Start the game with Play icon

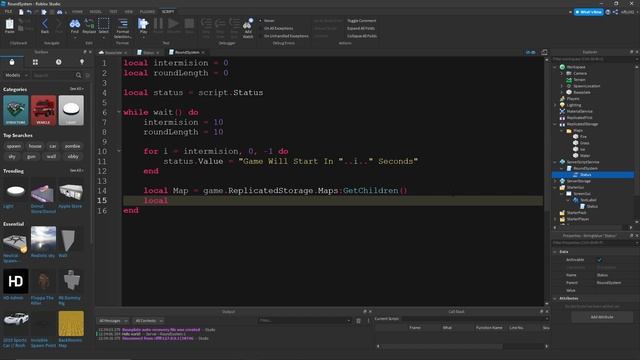coord(143,24)
